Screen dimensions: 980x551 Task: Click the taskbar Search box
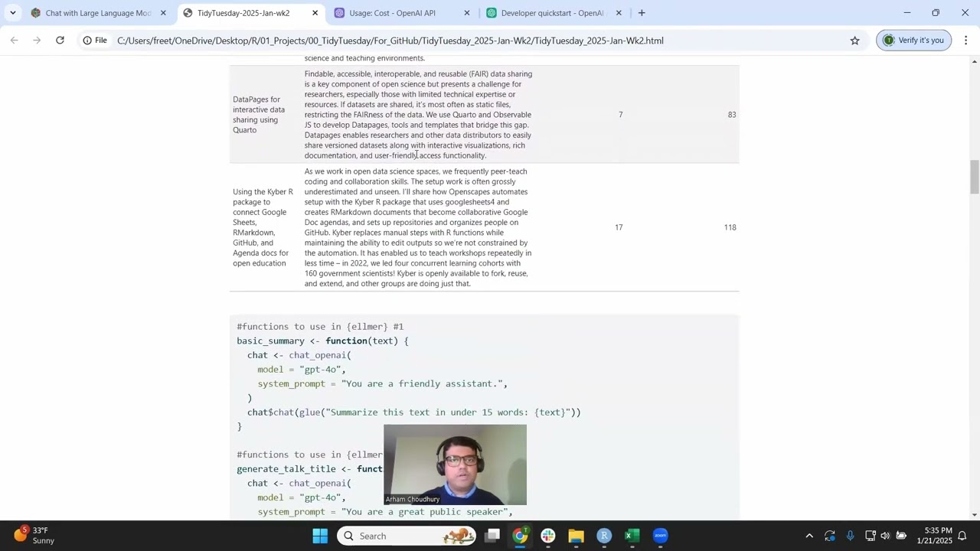click(x=406, y=536)
